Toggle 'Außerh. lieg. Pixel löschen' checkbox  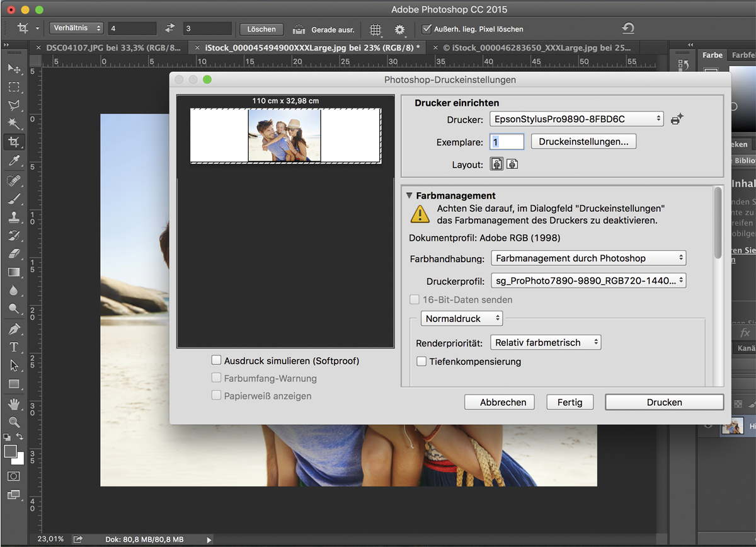(x=427, y=29)
